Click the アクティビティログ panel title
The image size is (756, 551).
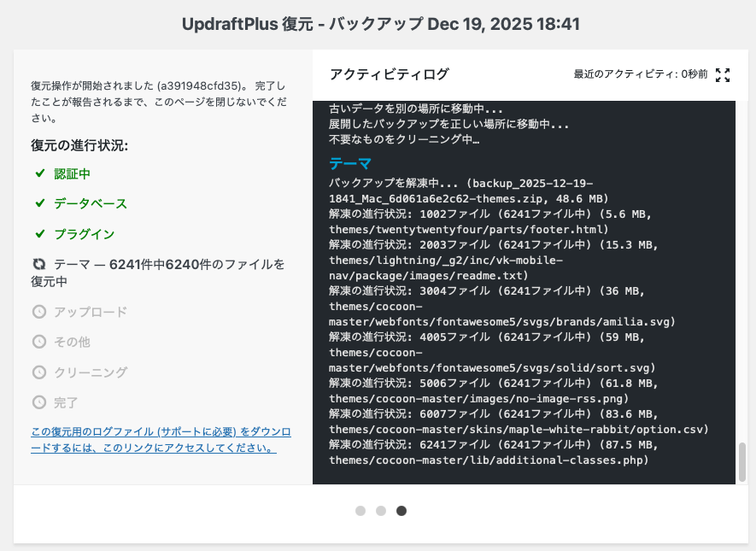389,75
